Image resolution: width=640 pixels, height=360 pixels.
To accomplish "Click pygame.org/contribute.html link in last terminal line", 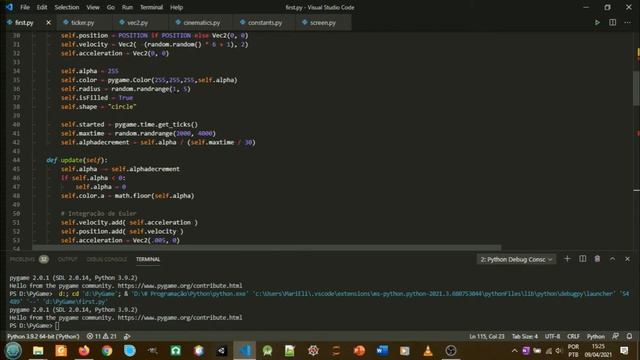I will tap(180, 318).
